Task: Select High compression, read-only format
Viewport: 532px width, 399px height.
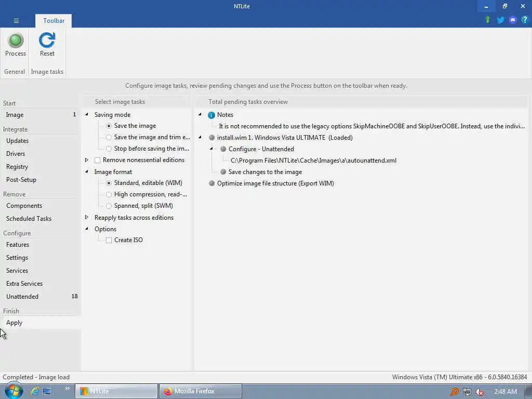Action: click(109, 194)
